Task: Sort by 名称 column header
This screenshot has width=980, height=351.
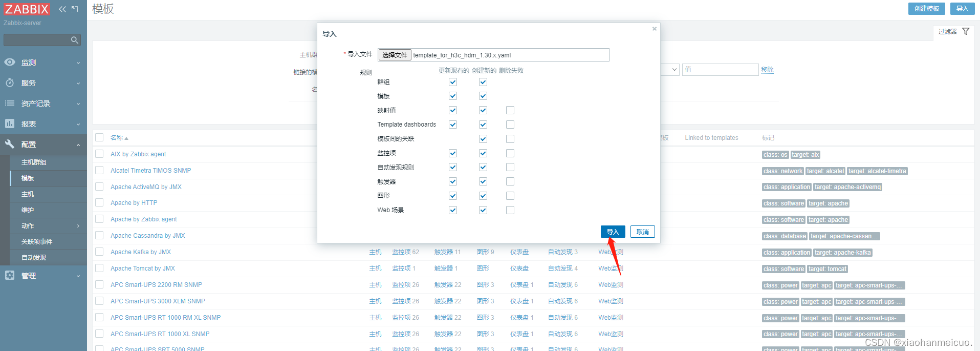Action: coord(119,138)
